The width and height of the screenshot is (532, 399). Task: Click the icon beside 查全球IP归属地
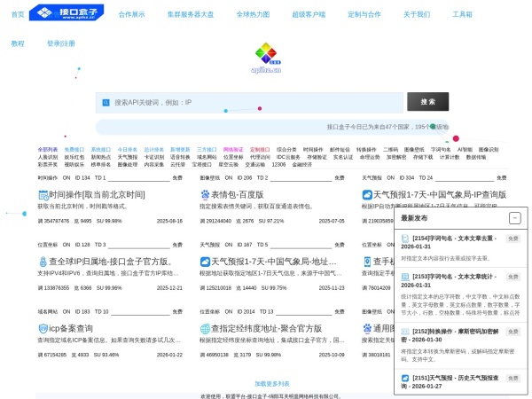click(43, 262)
